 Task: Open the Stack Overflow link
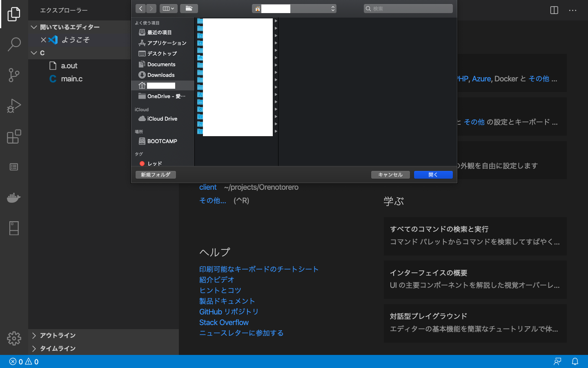pos(224,322)
